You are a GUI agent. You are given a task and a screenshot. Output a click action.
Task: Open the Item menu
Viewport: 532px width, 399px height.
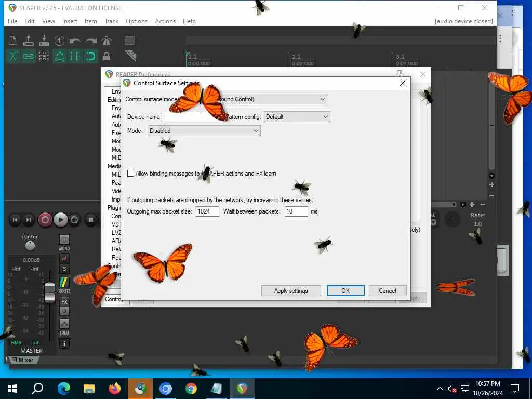click(90, 21)
